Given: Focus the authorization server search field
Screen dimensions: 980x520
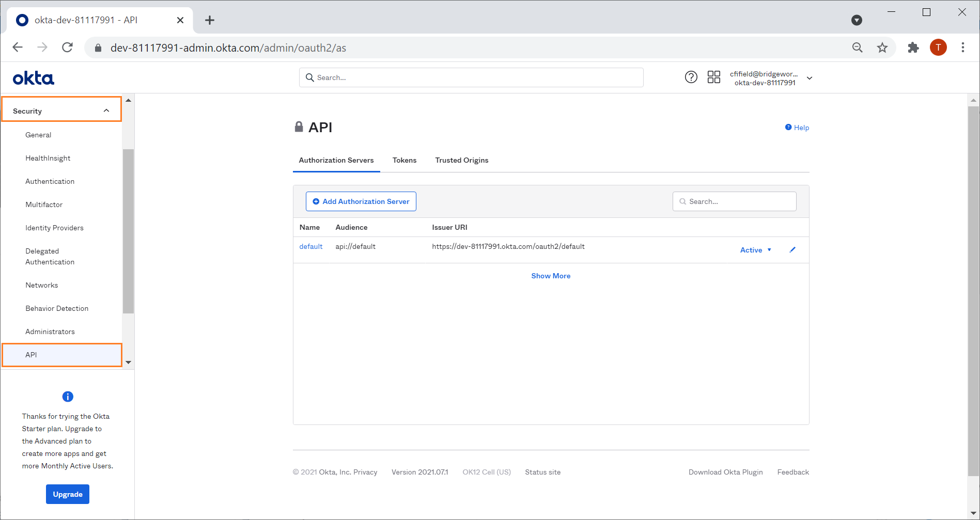Looking at the screenshot, I should 735,201.
